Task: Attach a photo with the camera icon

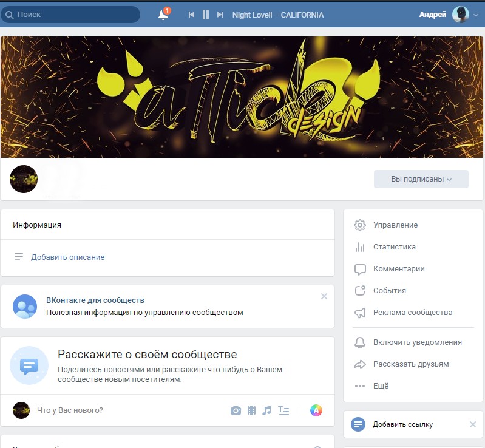Action: coord(236,410)
